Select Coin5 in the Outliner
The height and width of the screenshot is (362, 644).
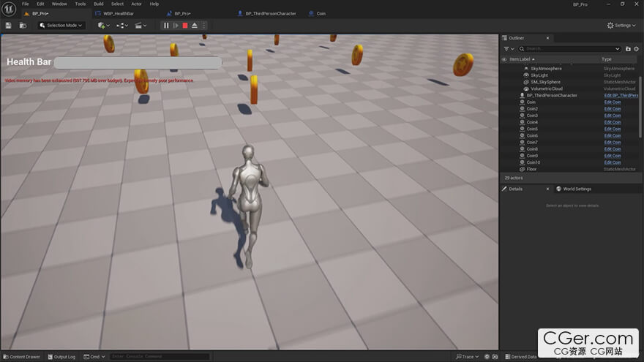coord(532,129)
